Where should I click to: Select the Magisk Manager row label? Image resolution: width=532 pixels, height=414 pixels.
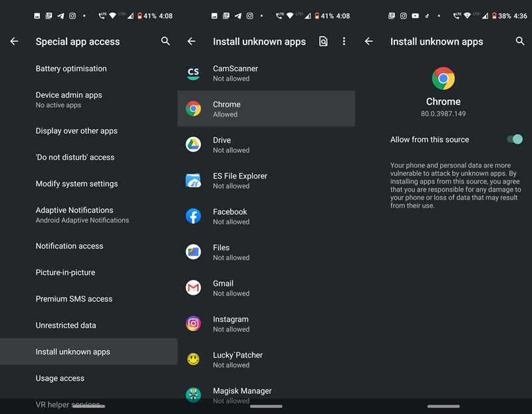point(242,391)
